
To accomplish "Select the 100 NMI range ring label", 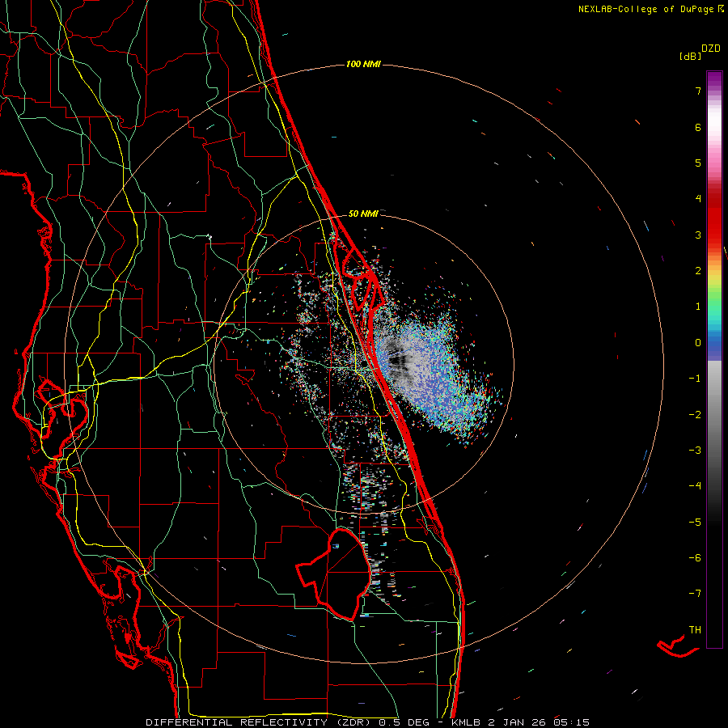I will pyautogui.click(x=363, y=64).
